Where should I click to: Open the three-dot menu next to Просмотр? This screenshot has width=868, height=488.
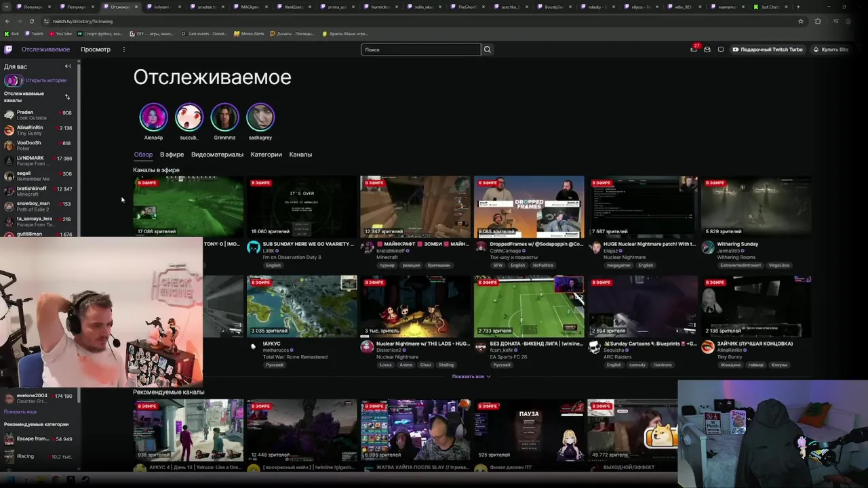point(123,49)
